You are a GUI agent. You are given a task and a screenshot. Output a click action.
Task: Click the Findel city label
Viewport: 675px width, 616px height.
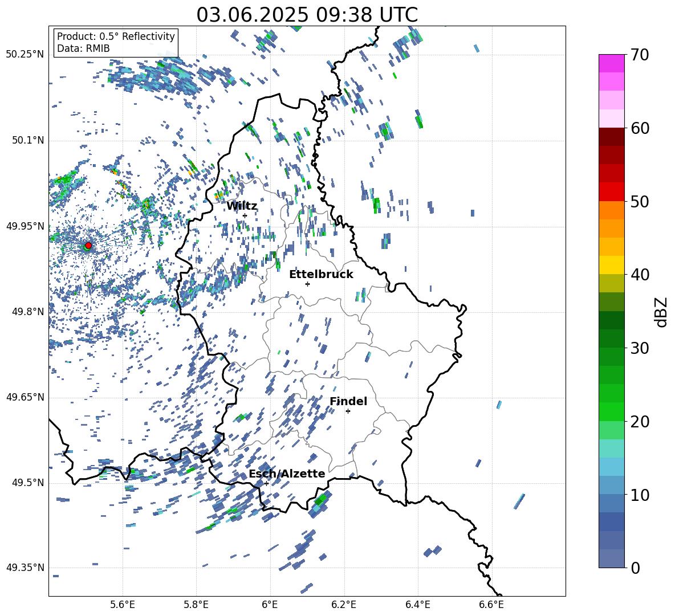[x=348, y=401]
